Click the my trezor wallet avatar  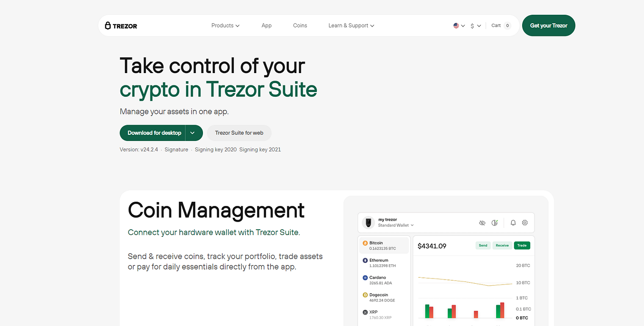point(368,222)
